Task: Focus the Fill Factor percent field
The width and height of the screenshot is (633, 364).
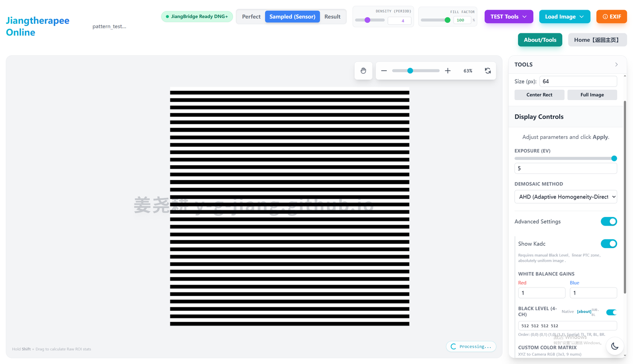Action: [x=462, y=20]
